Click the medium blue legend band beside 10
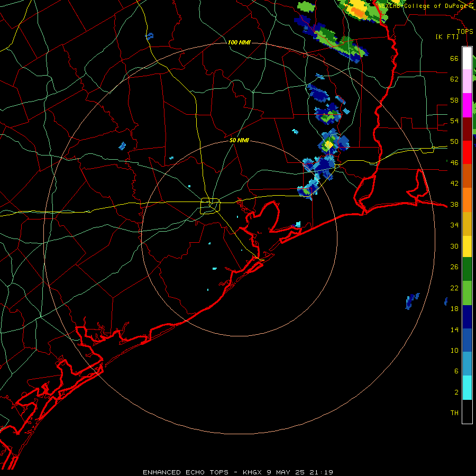Viewport: 476px width, 476px height. coord(467,340)
